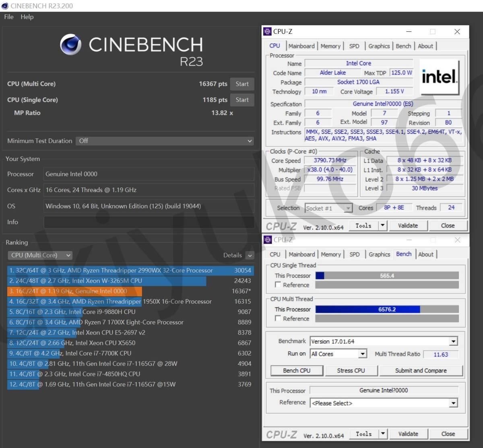
Task: Open the Socket #1 selection dropdown
Action: [328, 208]
